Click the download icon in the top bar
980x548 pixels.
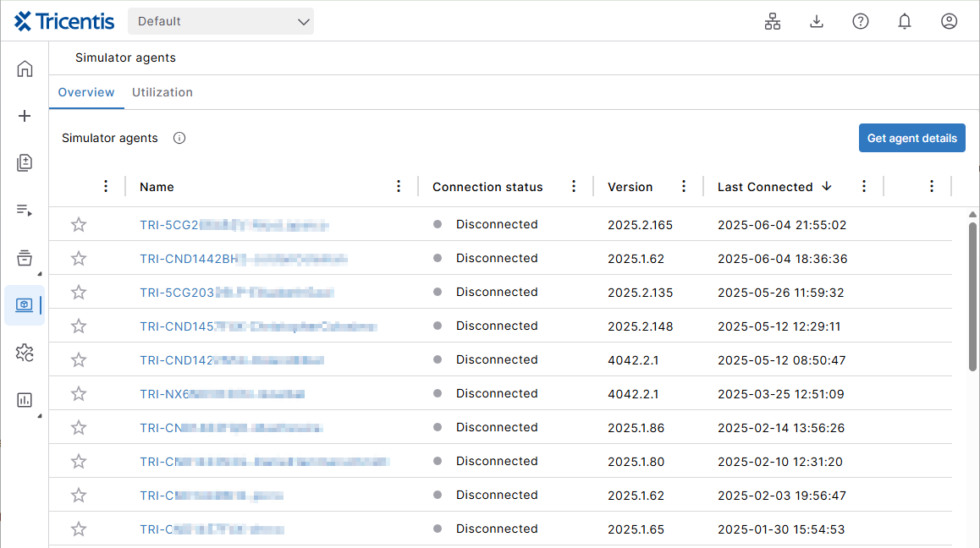[x=817, y=22]
